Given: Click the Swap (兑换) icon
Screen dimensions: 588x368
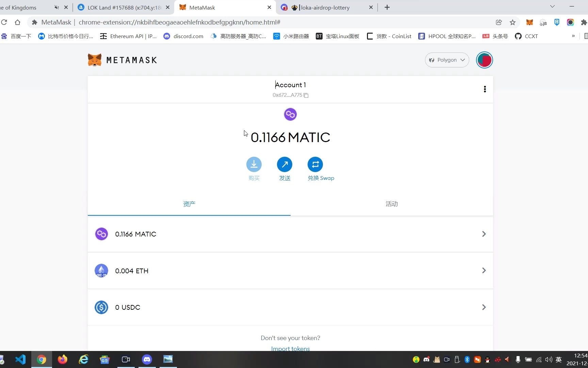Looking at the screenshot, I should click(x=315, y=165).
